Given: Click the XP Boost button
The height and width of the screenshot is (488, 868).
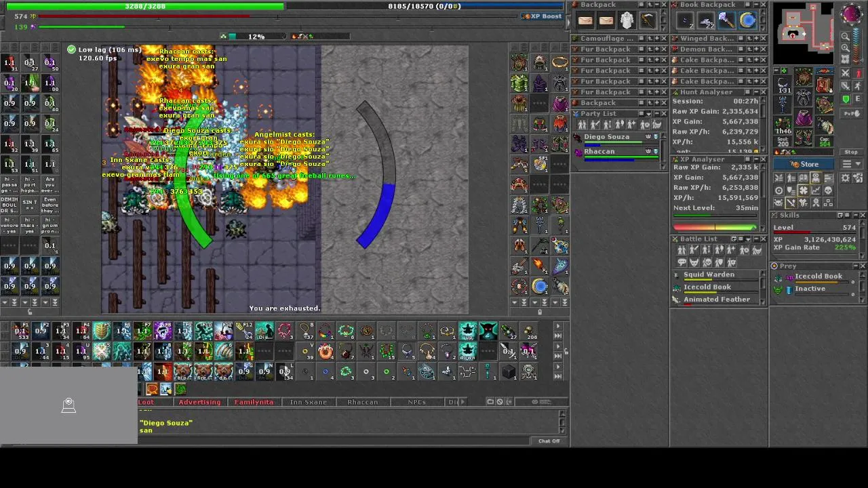Looking at the screenshot, I should [542, 16].
